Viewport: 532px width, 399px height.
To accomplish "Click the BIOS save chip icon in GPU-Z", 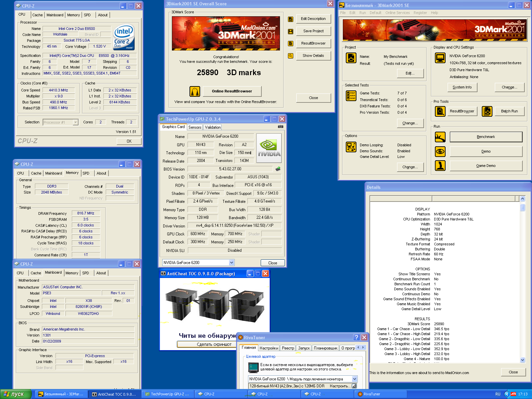I will tap(278, 169).
